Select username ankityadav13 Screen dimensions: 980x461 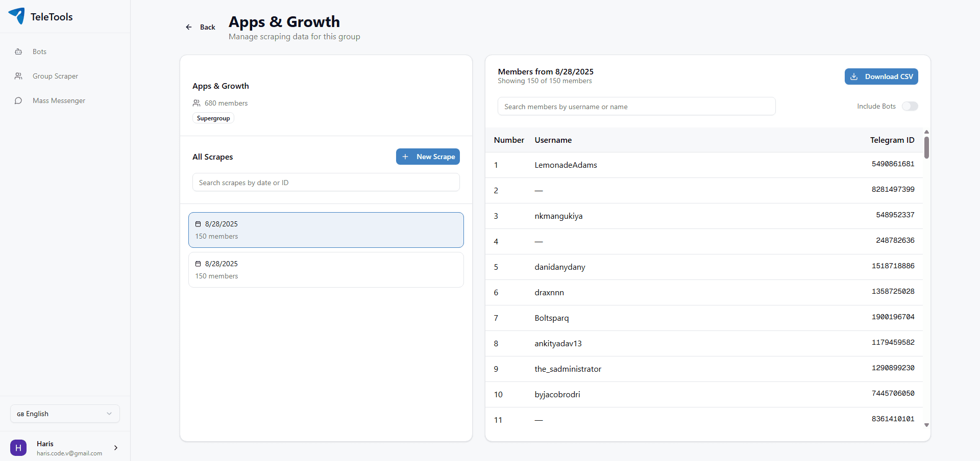[558, 343]
